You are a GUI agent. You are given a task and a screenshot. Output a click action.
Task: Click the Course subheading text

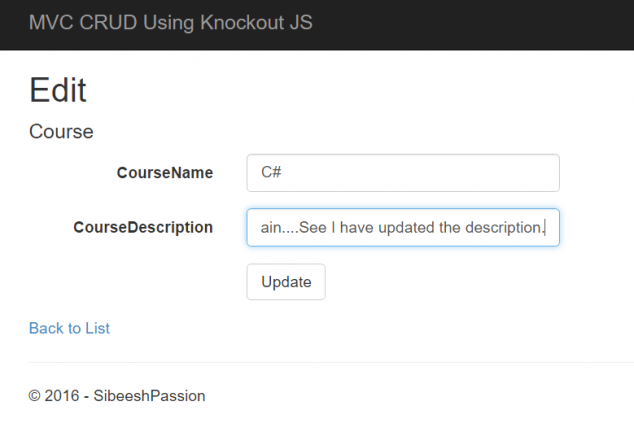pos(61,131)
